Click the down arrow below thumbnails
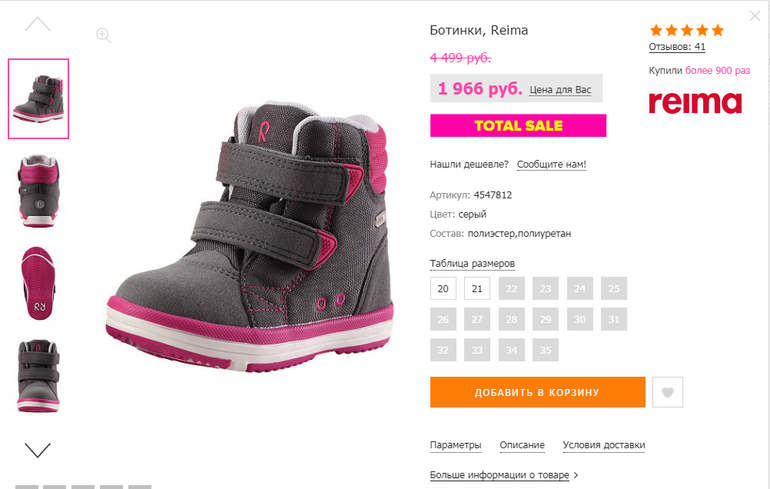The image size is (770, 489). [x=38, y=450]
